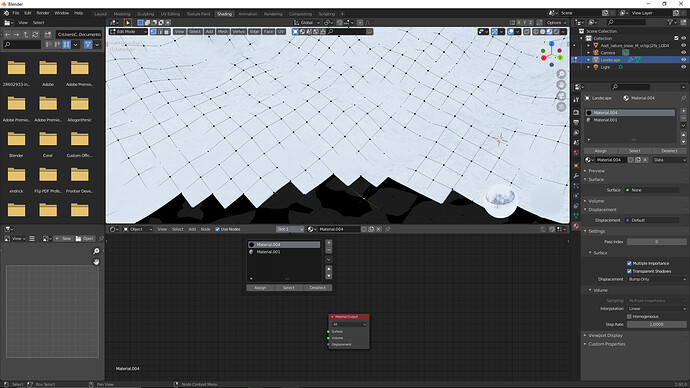Open the Tool properties tab icon
The image size is (690, 388).
tap(576, 100)
